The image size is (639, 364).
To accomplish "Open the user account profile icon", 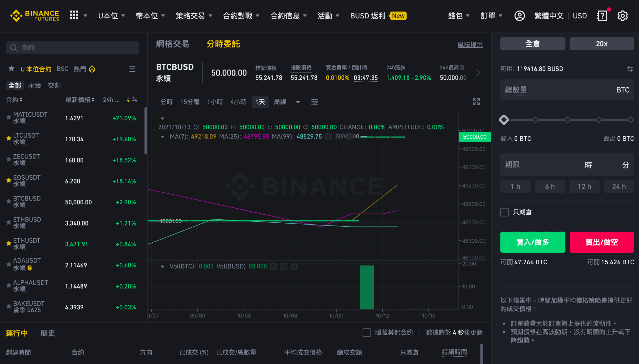I will [519, 16].
